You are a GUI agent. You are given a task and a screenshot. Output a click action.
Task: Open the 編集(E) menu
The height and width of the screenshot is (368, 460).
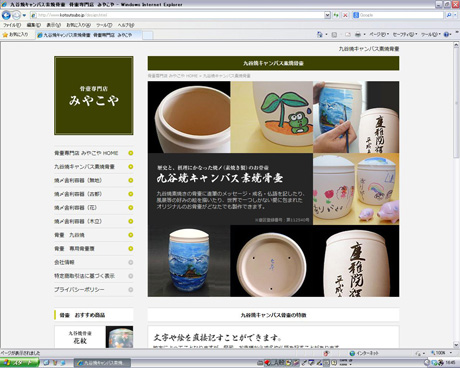point(34,25)
